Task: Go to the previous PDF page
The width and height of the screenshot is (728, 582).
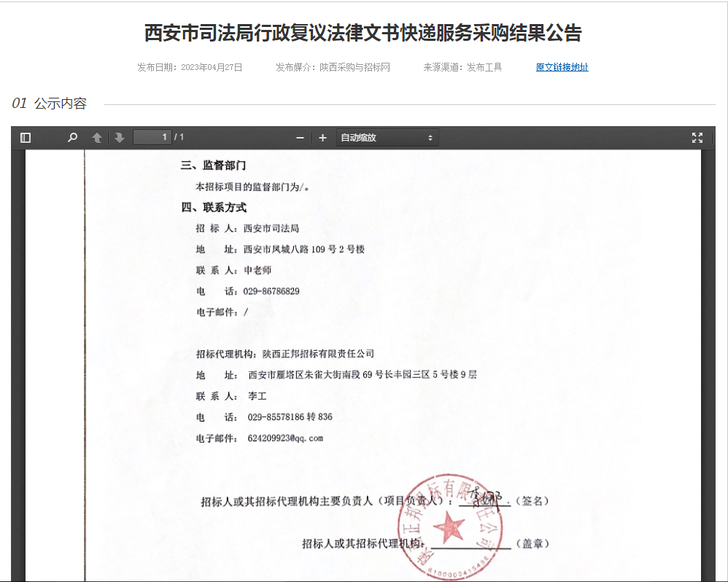Action: coord(97,138)
